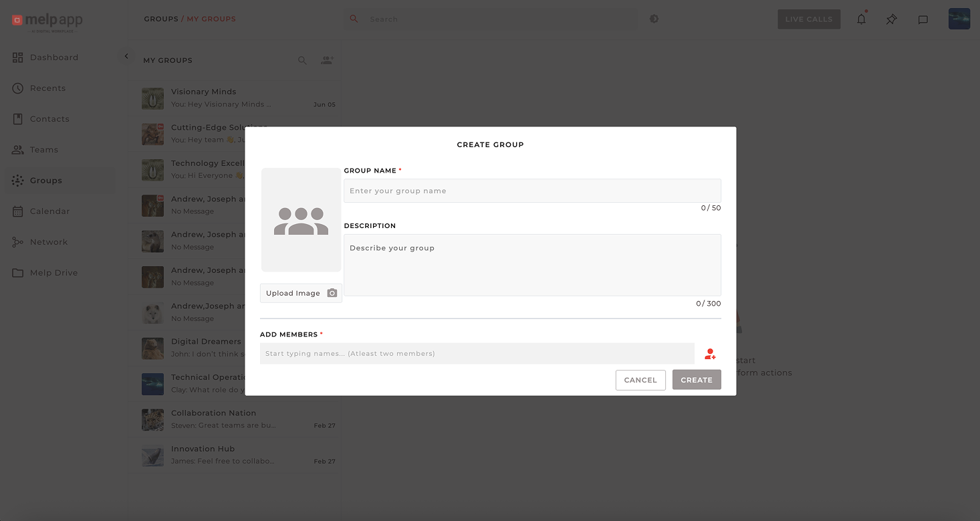Open the notifications bell
980x521 pixels.
coord(861,19)
